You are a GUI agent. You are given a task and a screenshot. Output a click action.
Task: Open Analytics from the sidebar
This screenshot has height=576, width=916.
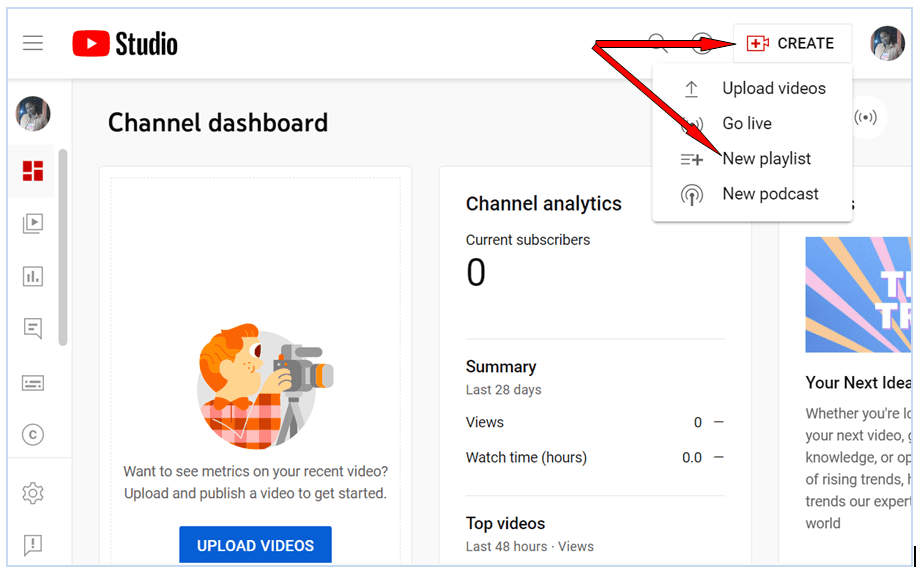tap(31, 276)
